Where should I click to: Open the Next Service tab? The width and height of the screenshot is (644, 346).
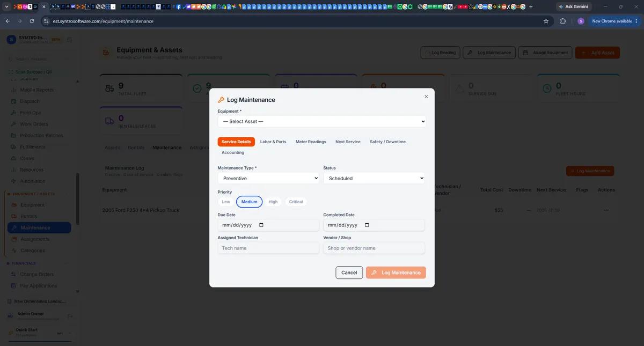(348, 142)
